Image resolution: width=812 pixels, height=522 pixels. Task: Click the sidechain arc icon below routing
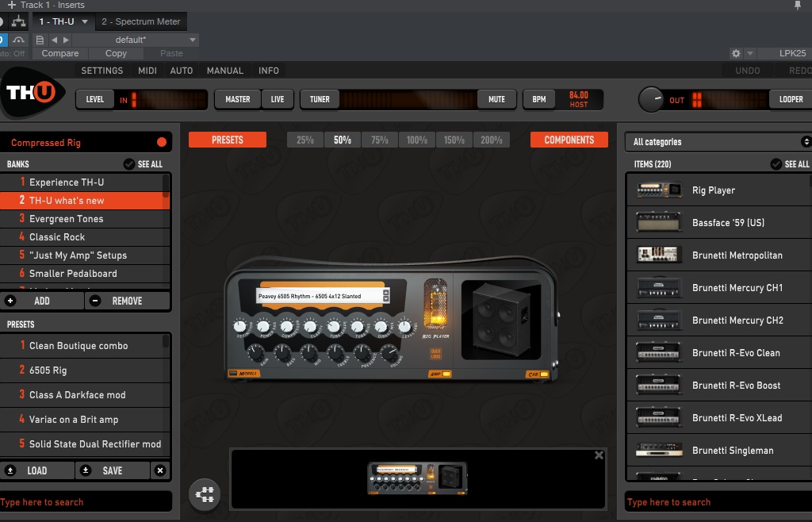19,40
